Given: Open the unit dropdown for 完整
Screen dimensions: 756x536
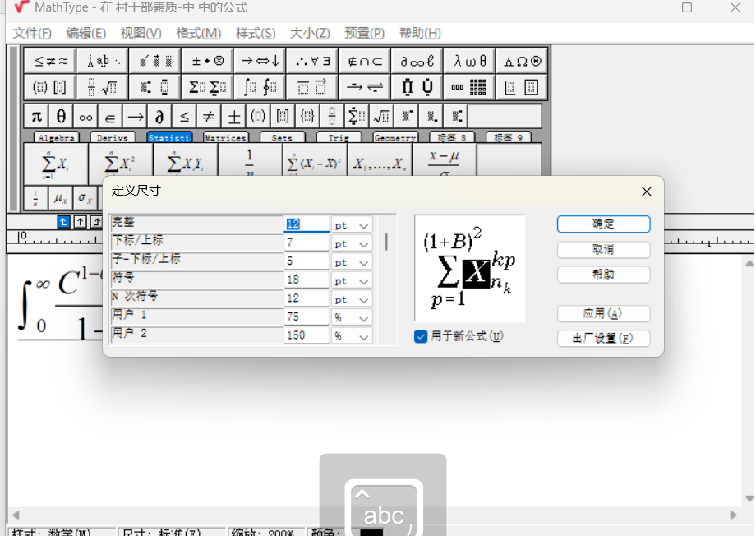Looking at the screenshot, I should [352, 225].
